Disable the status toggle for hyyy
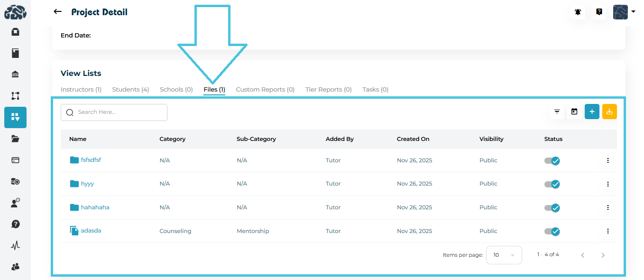This screenshot has width=644, height=280. click(x=552, y=184)
